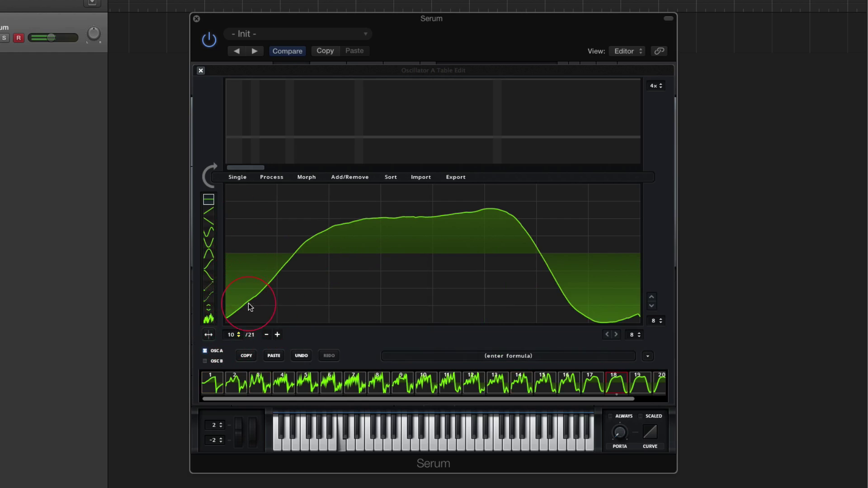Click the COPY button in the table editor

coord(246,356)
